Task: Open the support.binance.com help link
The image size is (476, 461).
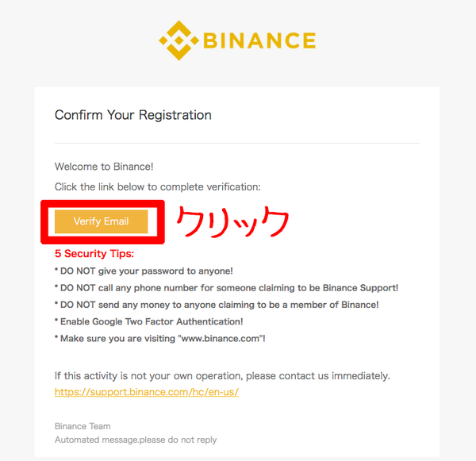Action: 147,392
